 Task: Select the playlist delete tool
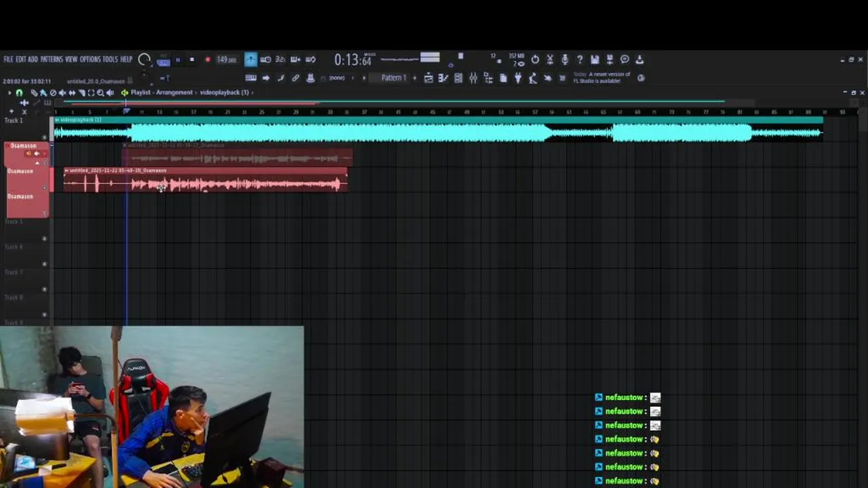pyautogui.click(x=53, y=93)
